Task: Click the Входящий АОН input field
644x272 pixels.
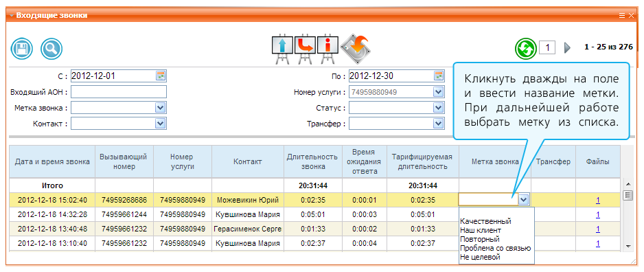Action: [x=119, y=92]
